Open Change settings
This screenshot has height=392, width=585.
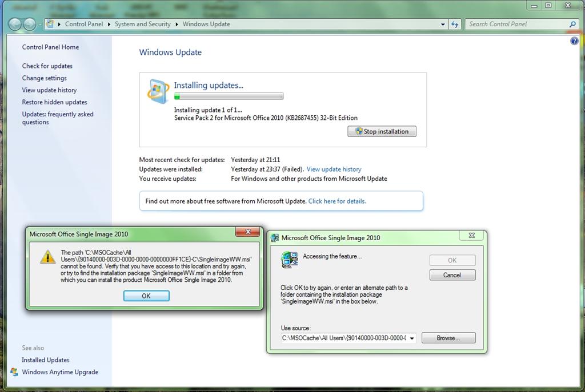45,78
